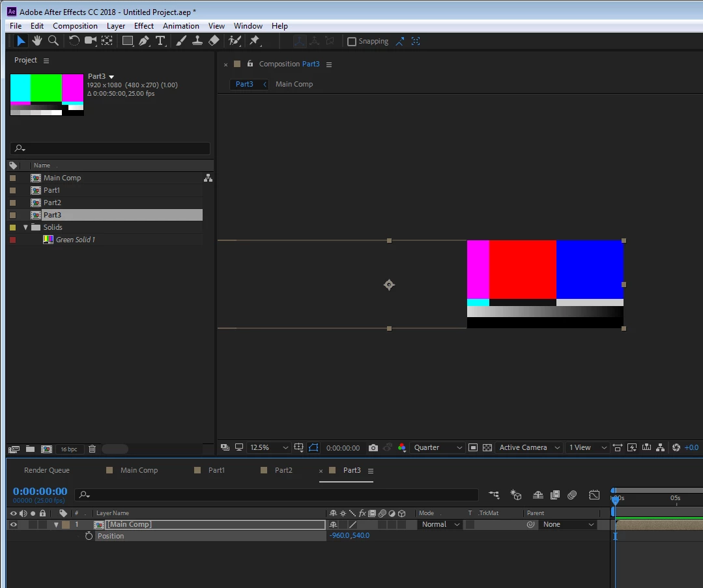The image size is (703, 588).
Task: Click Main Comp layer label color swatch
Action: 66,525
